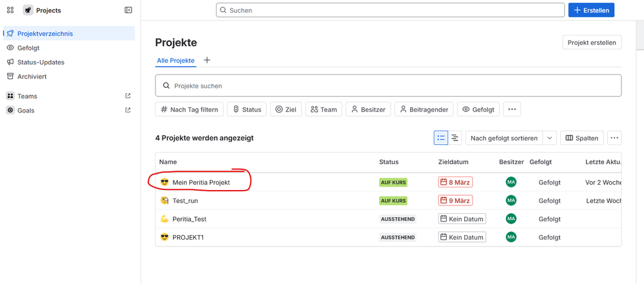644x284 pixels.
Task: Click the Besitzer column header
Action: click(x=511, y=162)
